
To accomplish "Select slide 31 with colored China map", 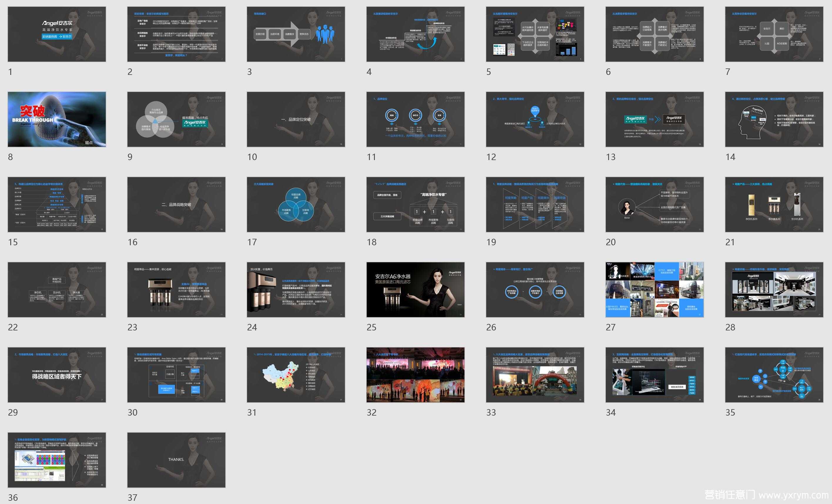I will pyautogui.click(x=296, y=375).
